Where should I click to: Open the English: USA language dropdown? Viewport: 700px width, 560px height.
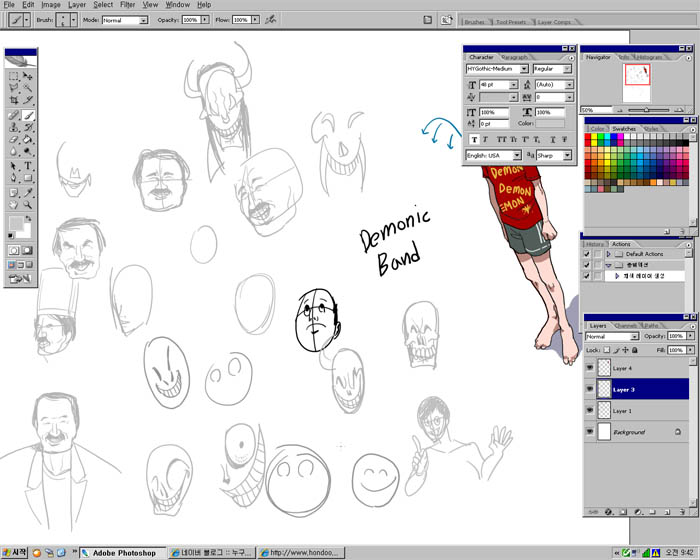517,155
